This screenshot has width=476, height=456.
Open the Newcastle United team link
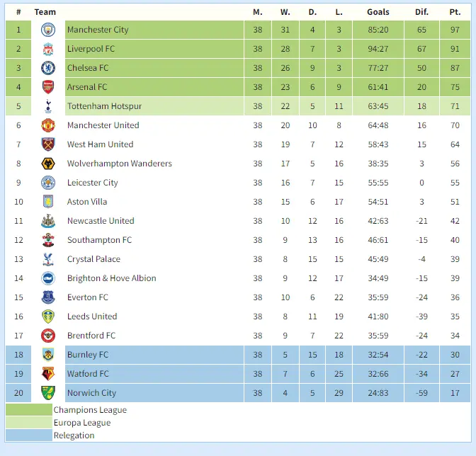pos(101,221)
